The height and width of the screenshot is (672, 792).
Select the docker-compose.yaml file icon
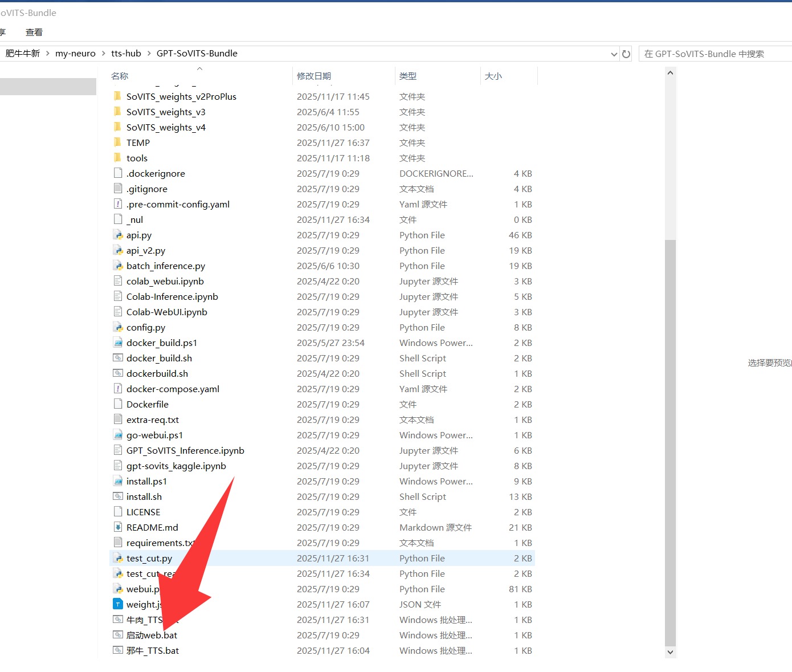coord(118,389)
